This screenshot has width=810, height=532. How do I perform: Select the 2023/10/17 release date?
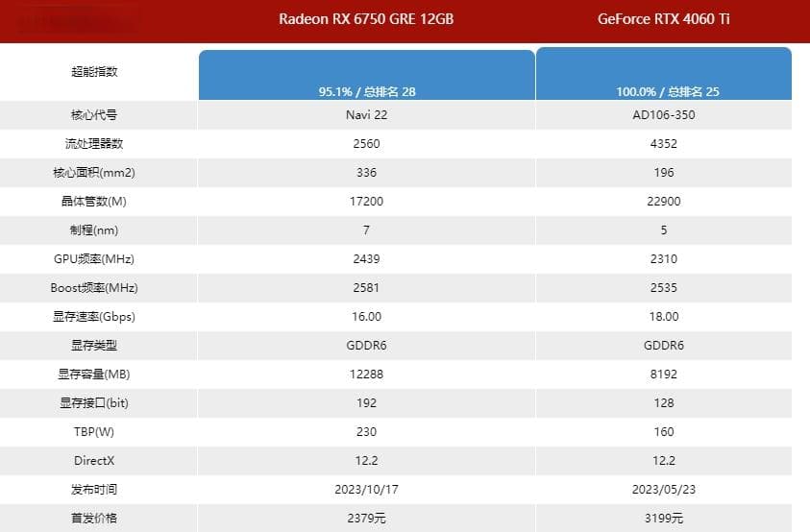click(x=366, y=490)
